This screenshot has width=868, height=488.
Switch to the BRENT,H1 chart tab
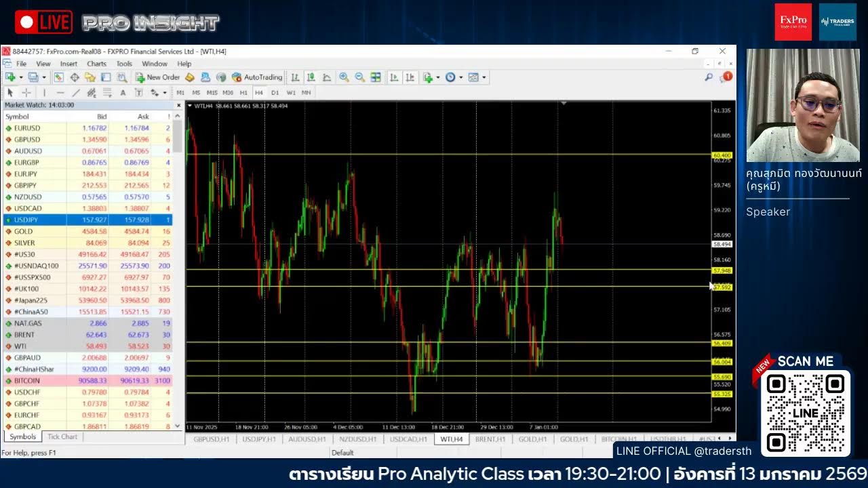point(490,439)
